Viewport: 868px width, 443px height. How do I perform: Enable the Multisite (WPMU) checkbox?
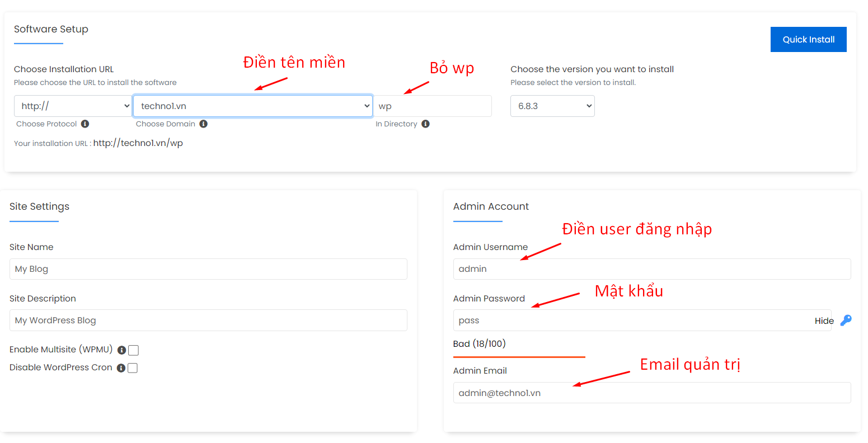[133, 350]
